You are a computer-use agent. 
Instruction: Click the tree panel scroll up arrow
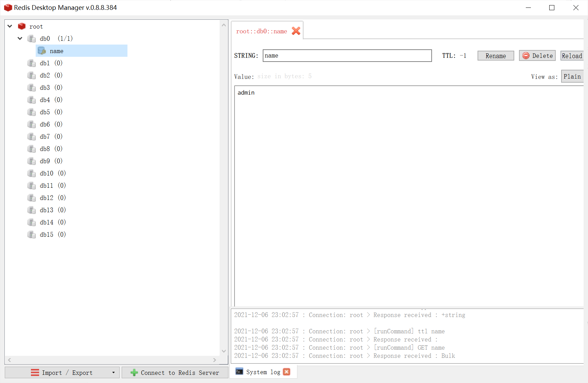pos(224,25)
